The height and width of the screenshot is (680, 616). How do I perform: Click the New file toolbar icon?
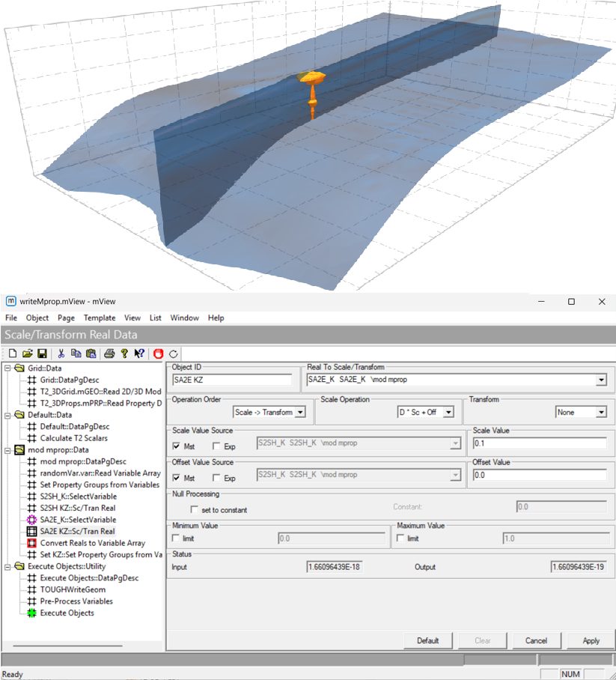click(13, 353)
